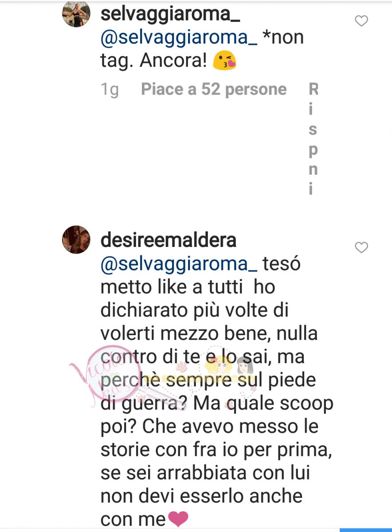Tap the desireemaldera username in bold
392x532 pixels.
[x=169, y=241]
